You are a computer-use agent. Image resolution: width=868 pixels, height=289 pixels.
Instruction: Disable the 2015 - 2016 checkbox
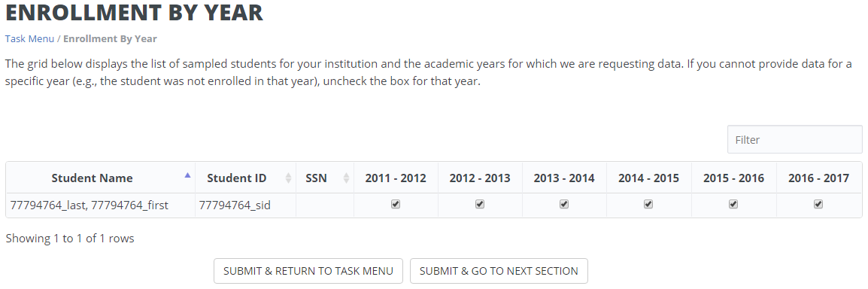[733, 204]
